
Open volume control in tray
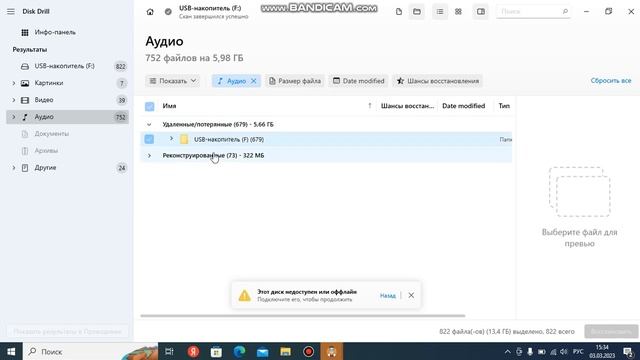coord(564,351)
